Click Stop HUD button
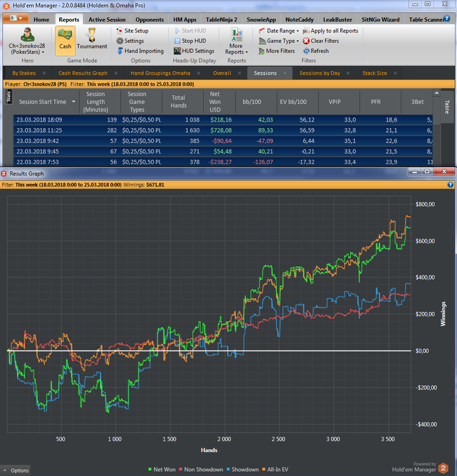This screenshot has height=476, width=457. 190,41
